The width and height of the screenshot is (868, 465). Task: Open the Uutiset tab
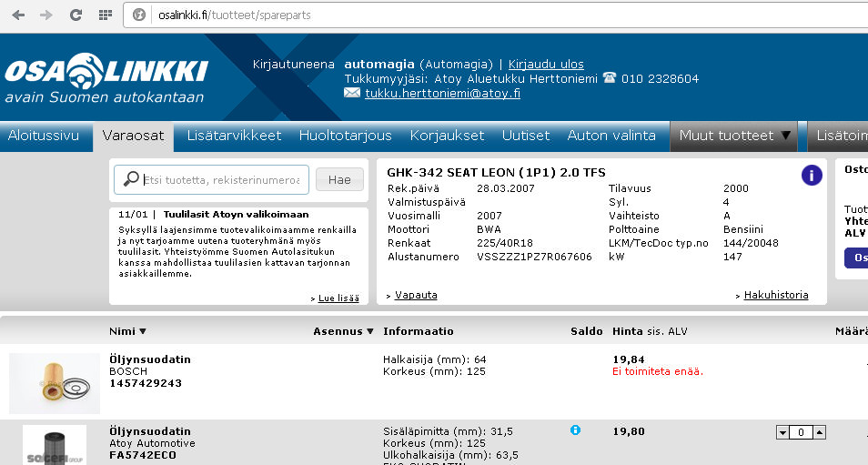pos(526,136)
